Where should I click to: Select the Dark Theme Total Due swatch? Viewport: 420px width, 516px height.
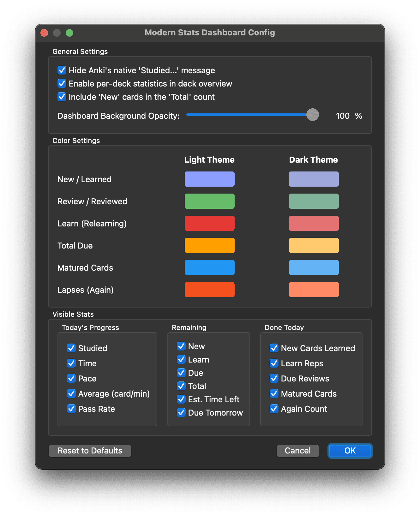coord(314,245)
